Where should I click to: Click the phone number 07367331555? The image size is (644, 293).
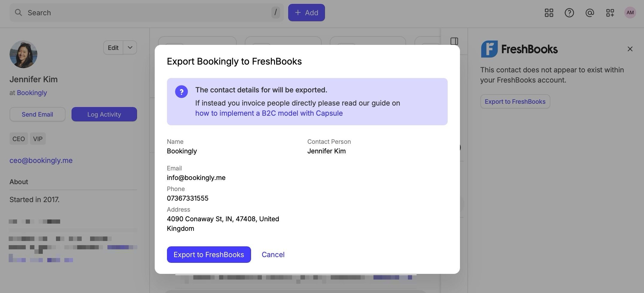point(188,198)
